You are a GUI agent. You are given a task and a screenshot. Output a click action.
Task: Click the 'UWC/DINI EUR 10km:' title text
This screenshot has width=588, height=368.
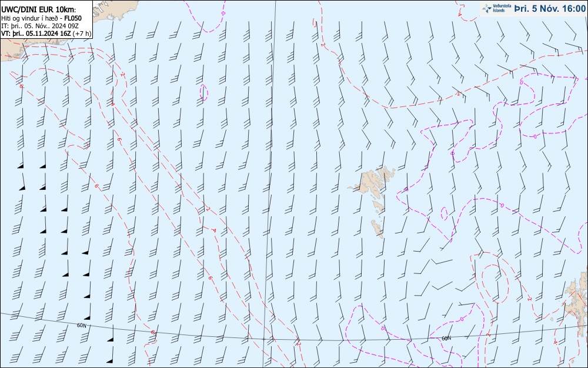pos(39,10)
